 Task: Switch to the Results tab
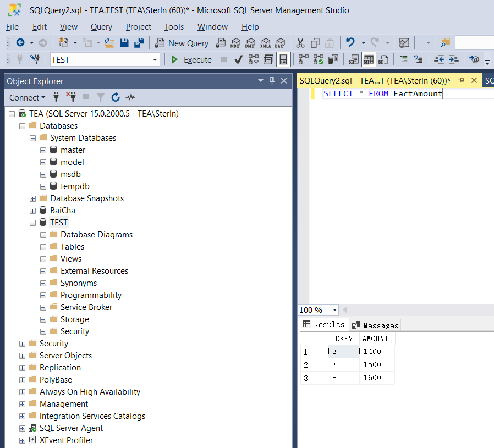point(324,324)
